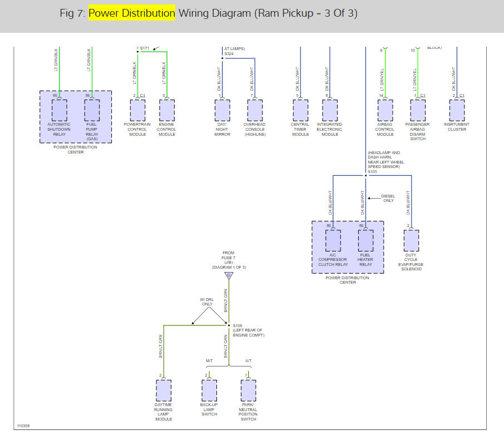Select the Automatic Shutdown Relay component box
The height and width of the screenshot is (440, 504).
[60, 110]
